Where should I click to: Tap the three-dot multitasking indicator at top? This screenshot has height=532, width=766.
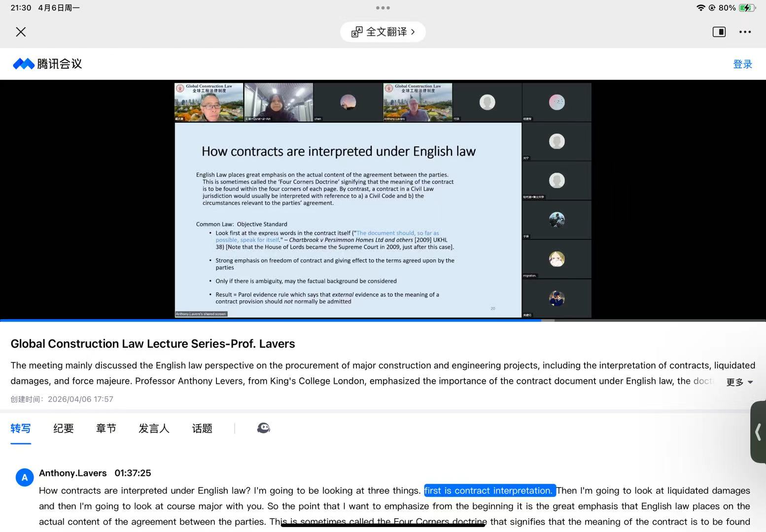pos(383,8)
